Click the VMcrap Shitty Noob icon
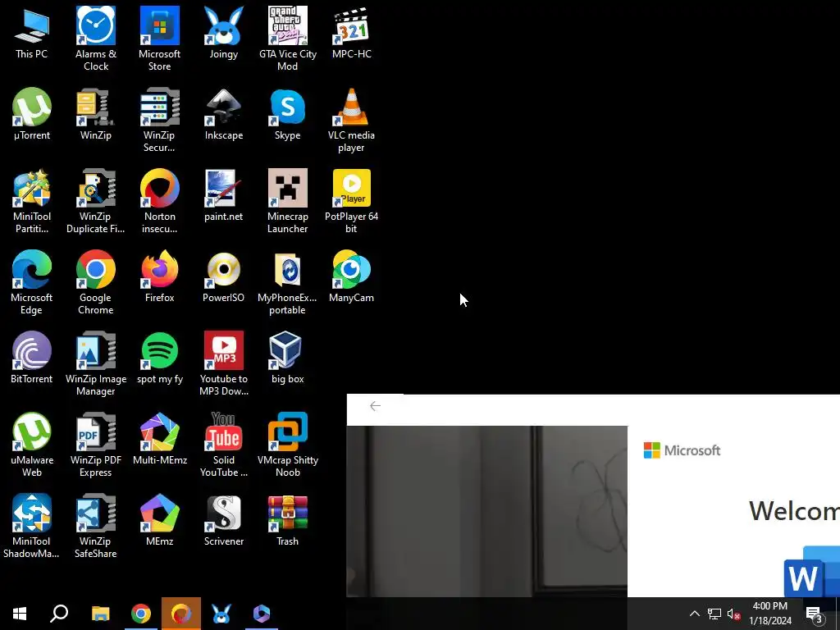Screen dimensions: 840x630 (x=288, y=445)
